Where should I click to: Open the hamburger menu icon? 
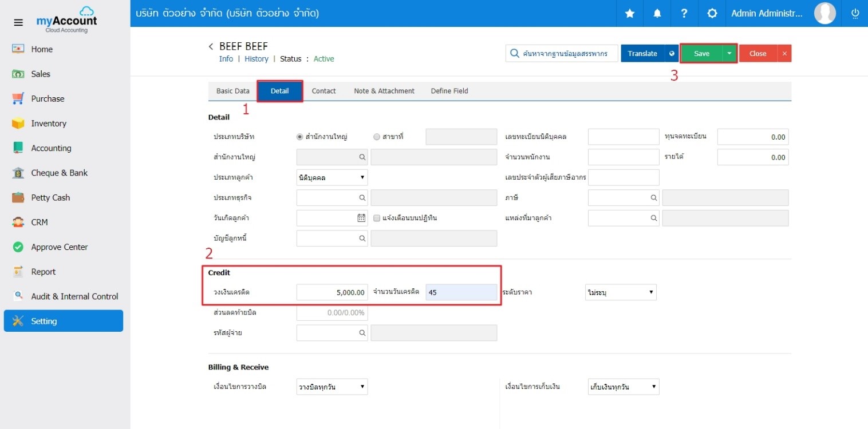coord(18,23)
